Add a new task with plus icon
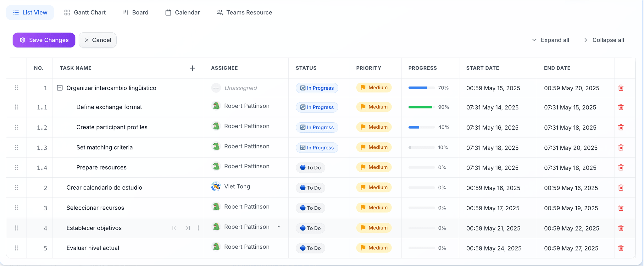Screen dimensions: 644x266 [x=192, y=68]
